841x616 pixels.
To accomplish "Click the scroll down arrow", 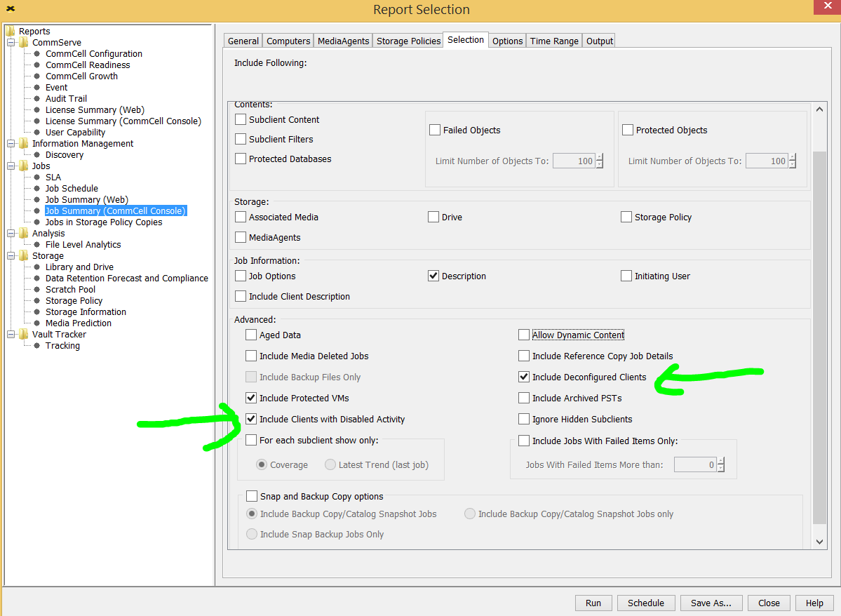I will click(x=819, y=542).
